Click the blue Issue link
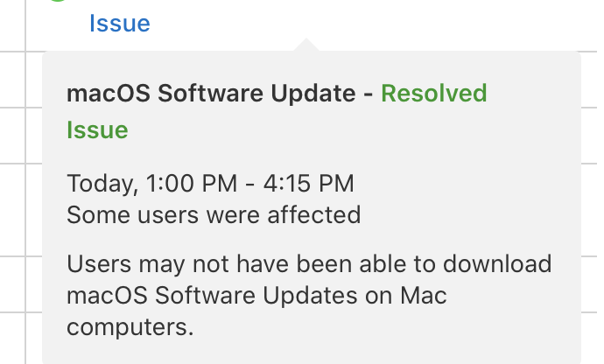Image resolution: width=604 pixels, height=364 pixels. tap(119, 23)
